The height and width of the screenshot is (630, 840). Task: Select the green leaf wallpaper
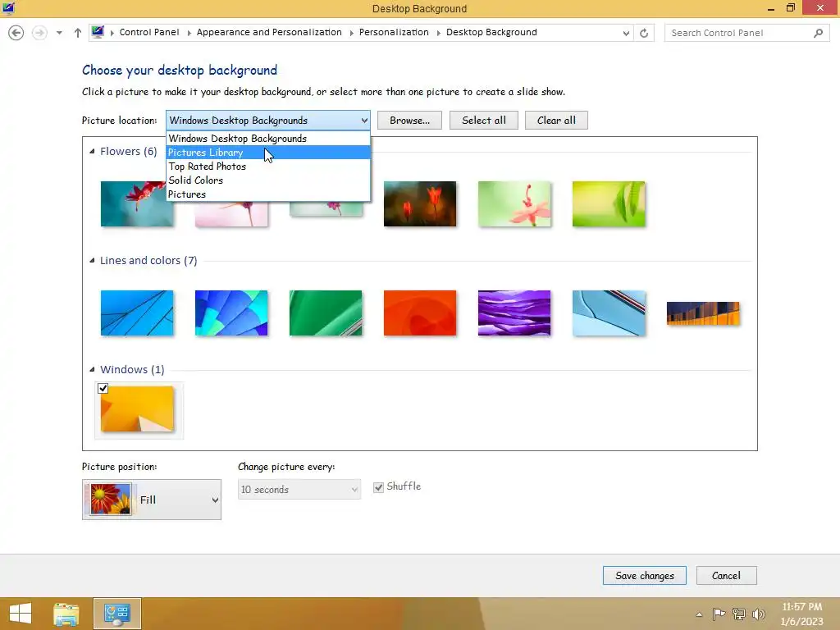(x=608, y=203)
